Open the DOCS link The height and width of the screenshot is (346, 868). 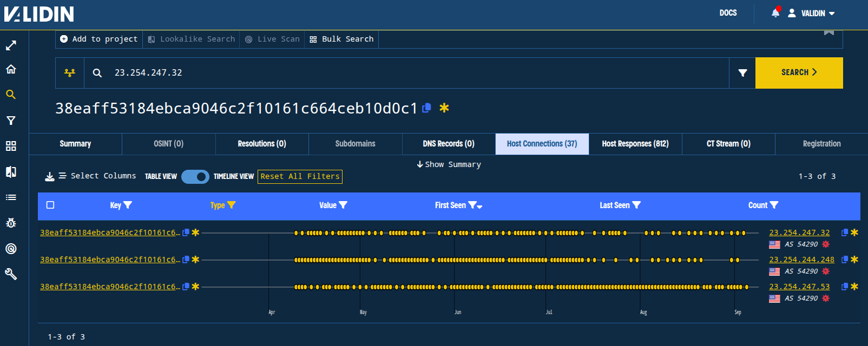(728, 13)
